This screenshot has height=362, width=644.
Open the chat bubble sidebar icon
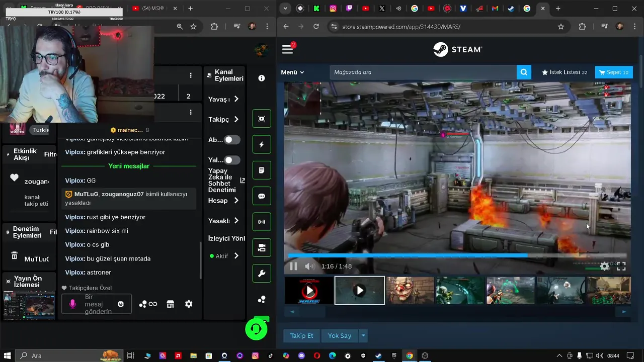pos(262,196)
